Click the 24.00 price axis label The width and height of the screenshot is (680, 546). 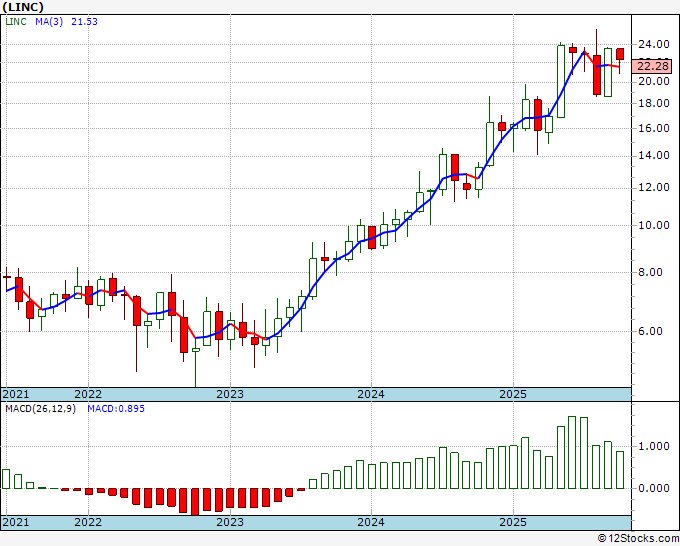coord(654,44)
